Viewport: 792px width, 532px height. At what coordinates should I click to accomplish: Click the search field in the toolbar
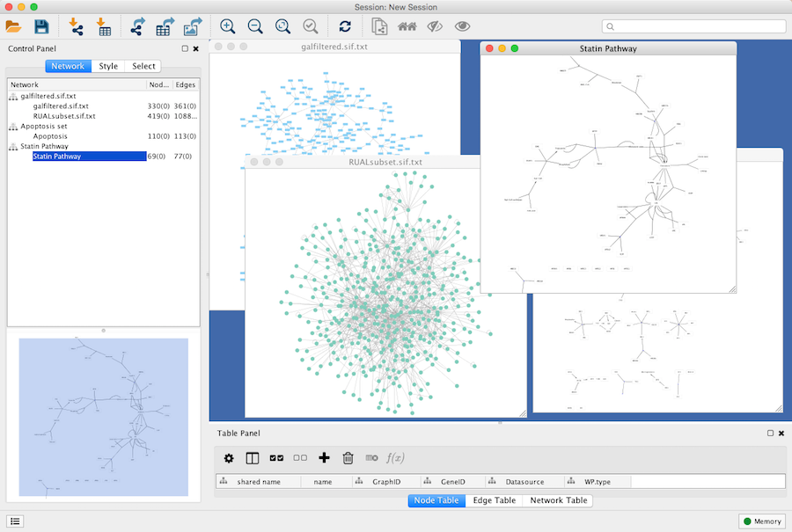pyautogui.click(x=695, y=27)
